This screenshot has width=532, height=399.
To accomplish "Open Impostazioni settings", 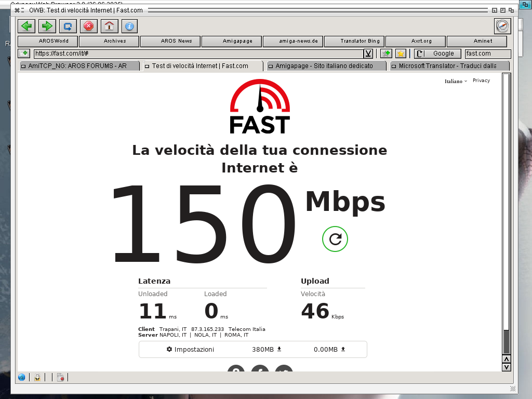I will tap(190, 349).
